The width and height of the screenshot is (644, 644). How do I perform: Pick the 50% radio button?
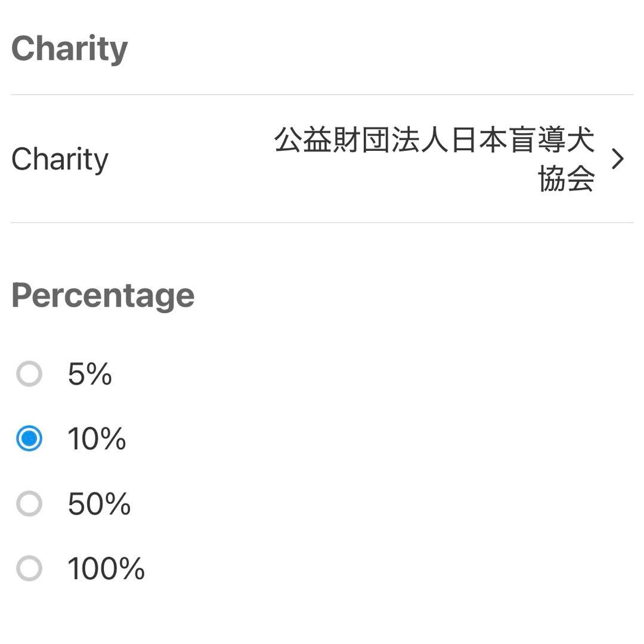point(29,504)
